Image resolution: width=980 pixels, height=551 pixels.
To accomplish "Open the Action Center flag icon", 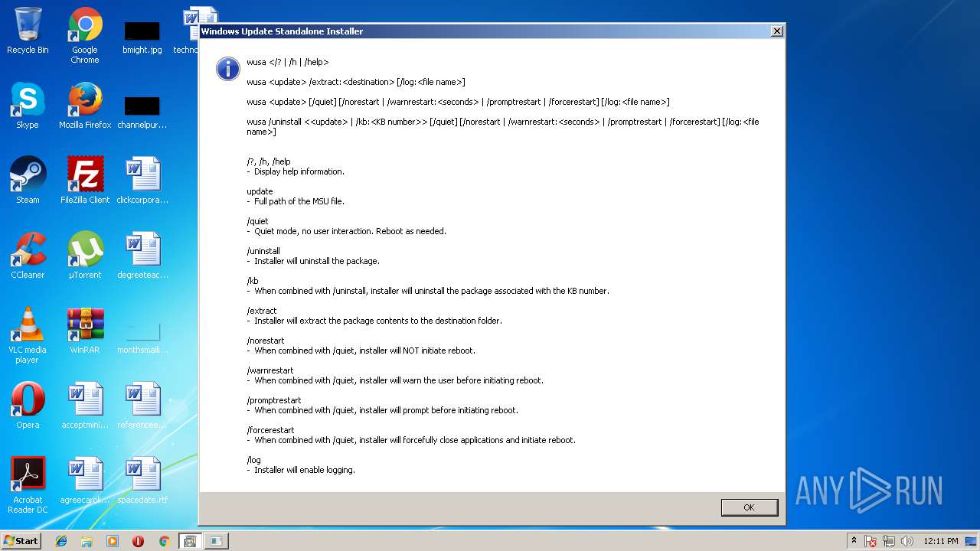I will (871, 541).
